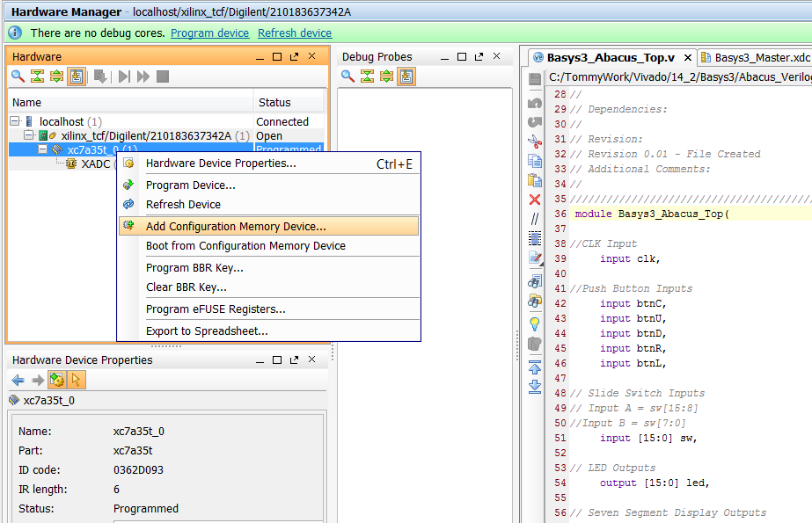Click the stop trigger square in Hardware toolbar
The height and width of the screenshot is (523, 812).
point(163,76)
